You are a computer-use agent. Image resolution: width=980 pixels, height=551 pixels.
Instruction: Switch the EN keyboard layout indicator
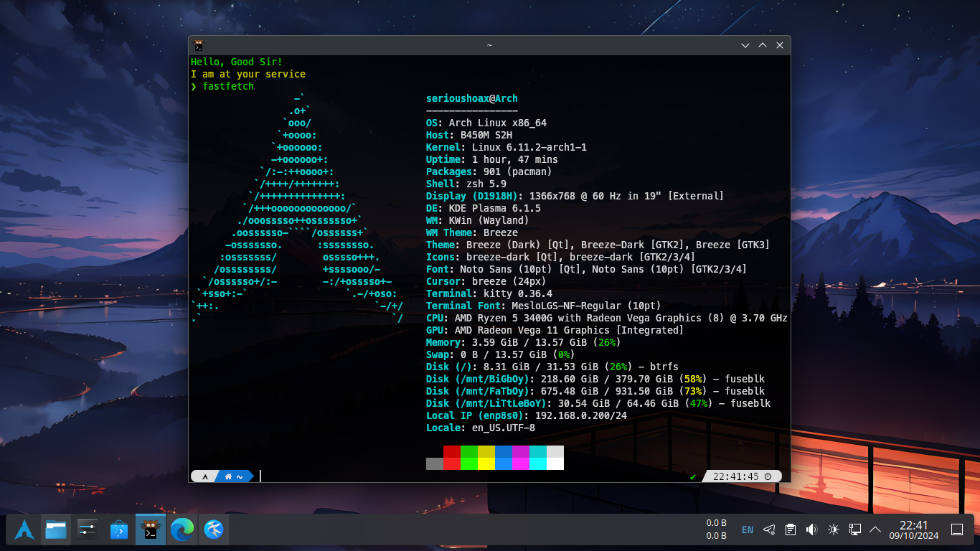point(748,530)
